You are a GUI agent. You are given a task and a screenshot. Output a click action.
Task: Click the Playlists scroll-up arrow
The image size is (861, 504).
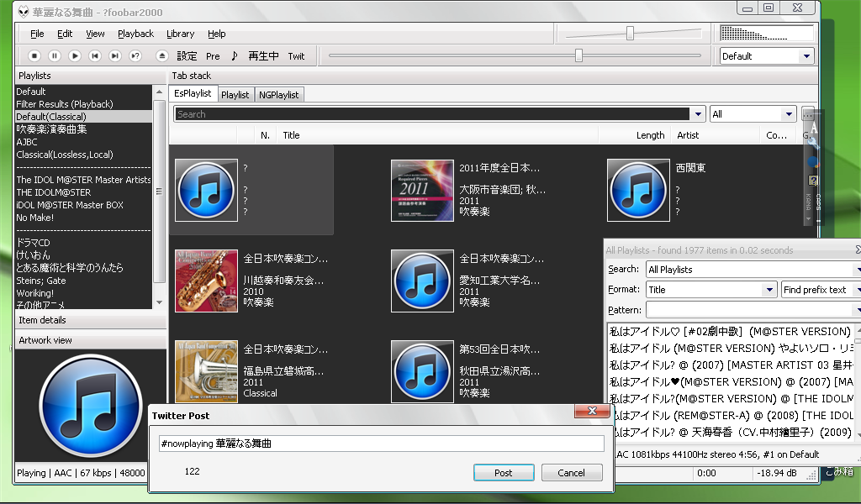coord(159,92)
